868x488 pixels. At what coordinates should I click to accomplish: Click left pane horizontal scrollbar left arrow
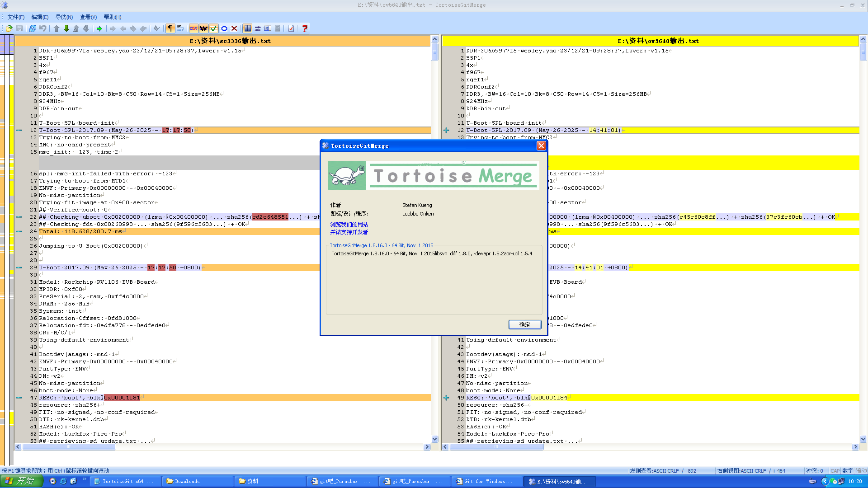pos(18,447)
